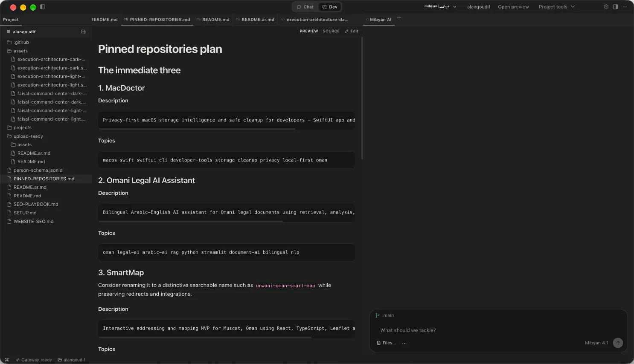Viewport: 634px width, 364px height.
Task: Show the SOURCE view of the document
Action: (331, 31)
